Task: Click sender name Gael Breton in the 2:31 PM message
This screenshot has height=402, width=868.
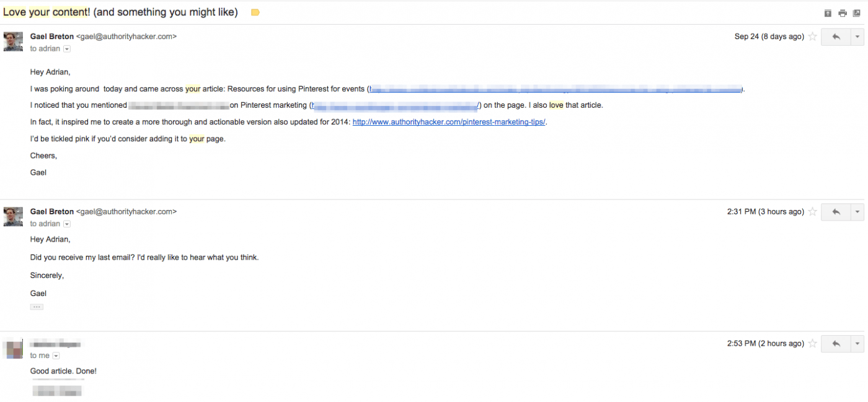Action: (52, 212)
